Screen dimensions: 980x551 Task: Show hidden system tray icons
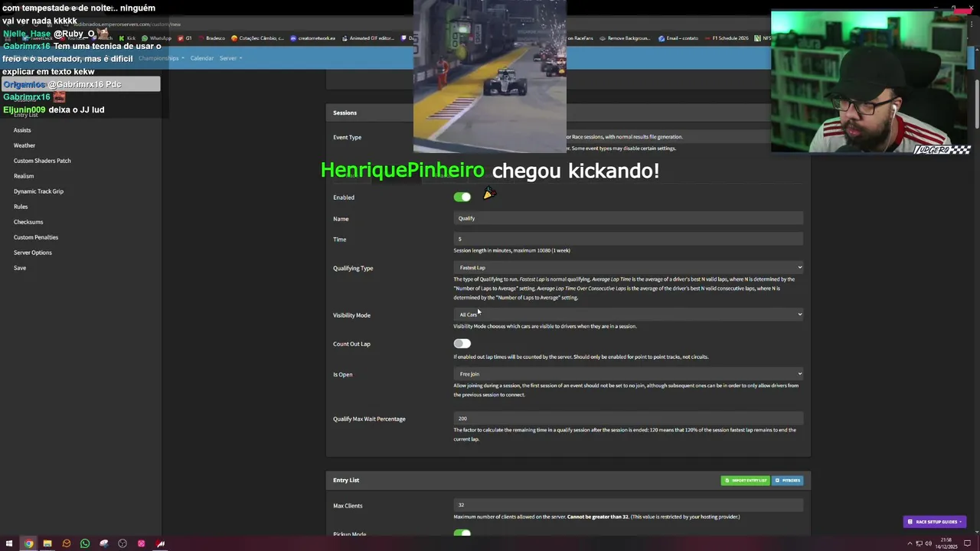click(x=910, y=543)
